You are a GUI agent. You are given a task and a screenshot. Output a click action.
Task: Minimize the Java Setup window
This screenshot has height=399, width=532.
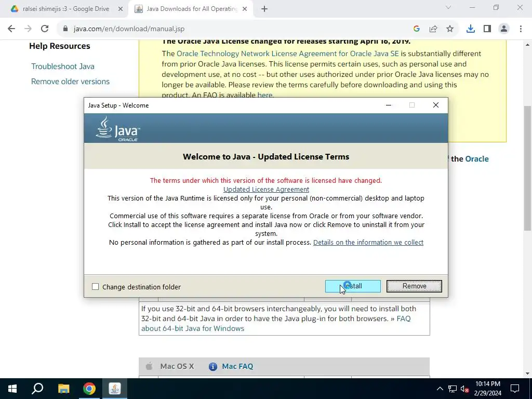tap(389, 105)
